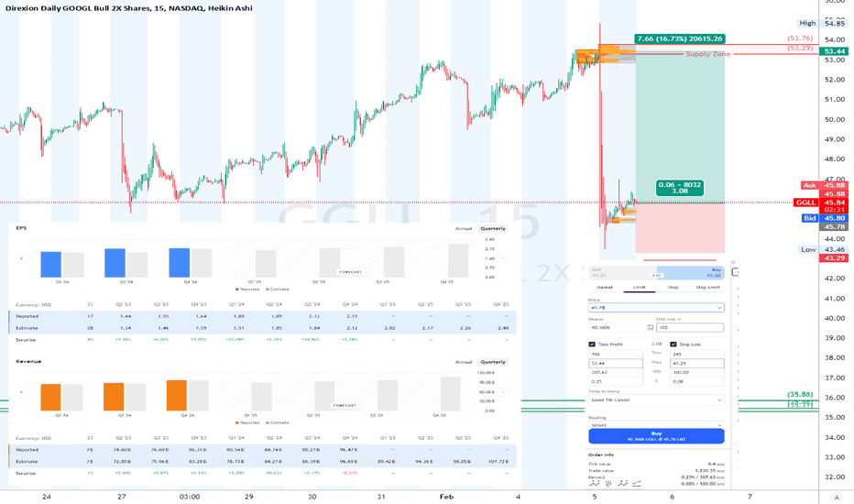Image resolution: width=854 pixels, height=504 pixels.
Task: Select the Stop order tab
Action: (673, 287)
